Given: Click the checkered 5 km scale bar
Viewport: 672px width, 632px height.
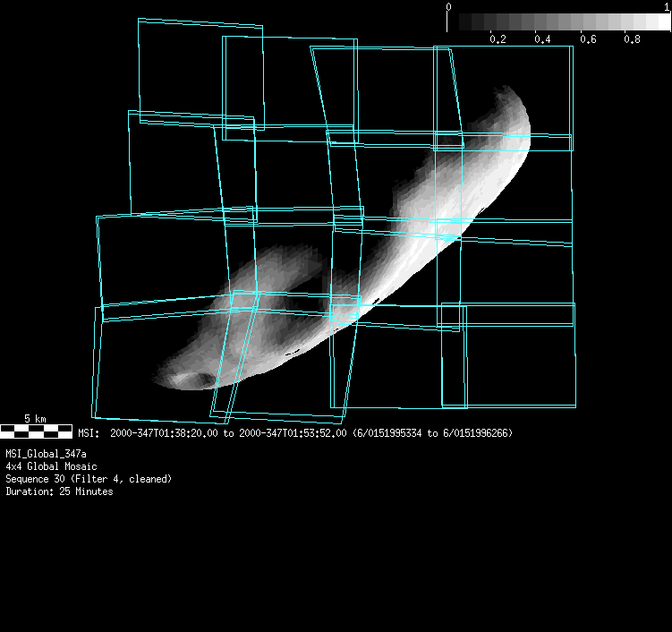Looking at the screenshot, I should (x=36, y=431).
